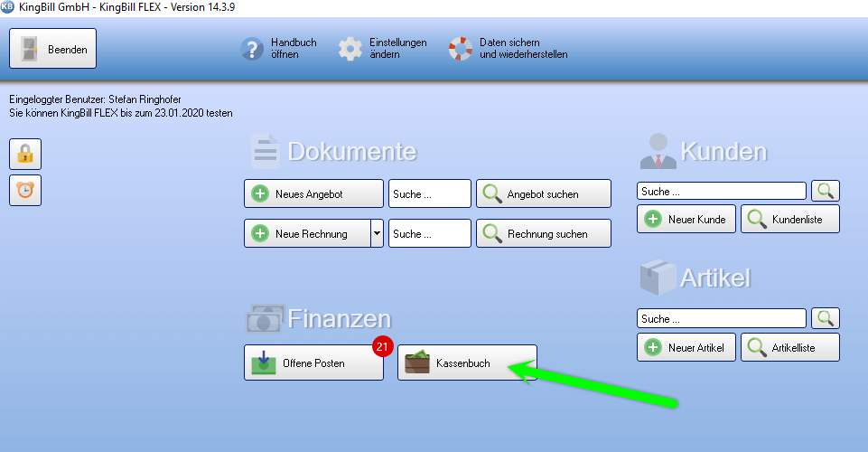Click the red 21 notification badge
The image size is (868, 452).
[382, 346]
